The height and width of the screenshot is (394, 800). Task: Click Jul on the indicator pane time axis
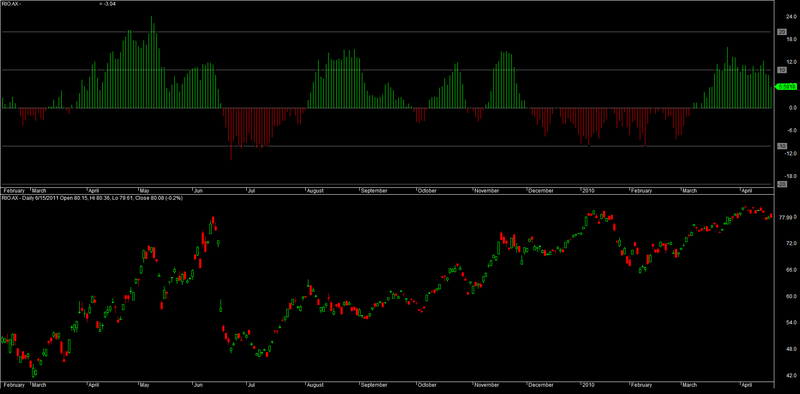point(251,190)
